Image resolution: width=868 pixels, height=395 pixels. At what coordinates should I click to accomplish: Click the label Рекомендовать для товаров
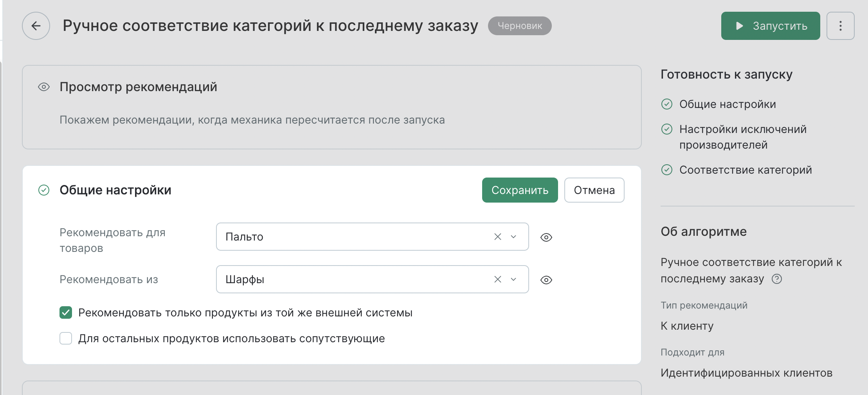[113, 240]
